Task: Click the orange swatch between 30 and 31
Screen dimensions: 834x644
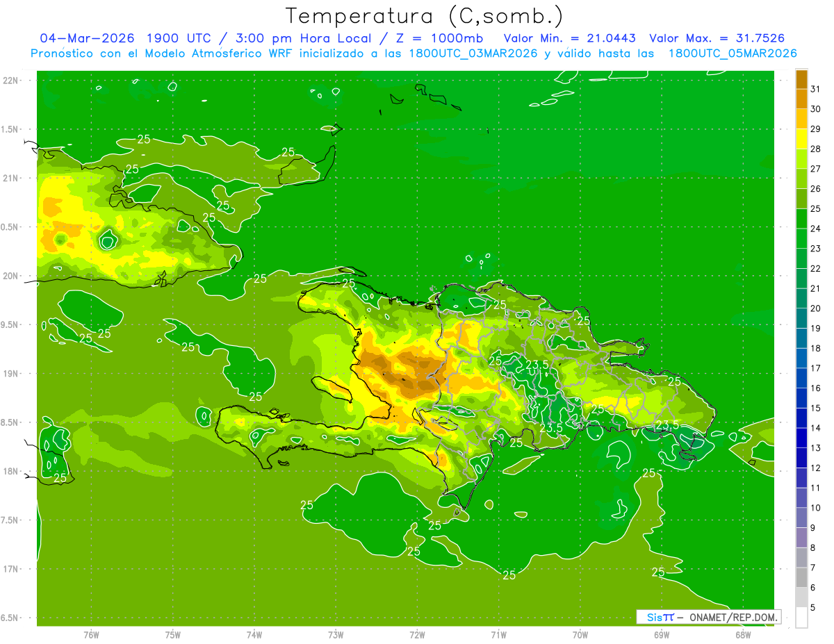Action: click(x=801, y=99)
